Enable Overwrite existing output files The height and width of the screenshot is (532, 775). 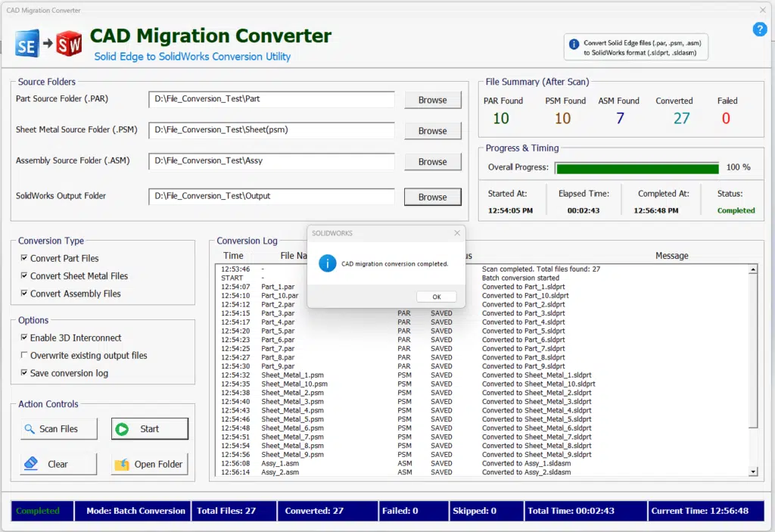pos(23,355)
